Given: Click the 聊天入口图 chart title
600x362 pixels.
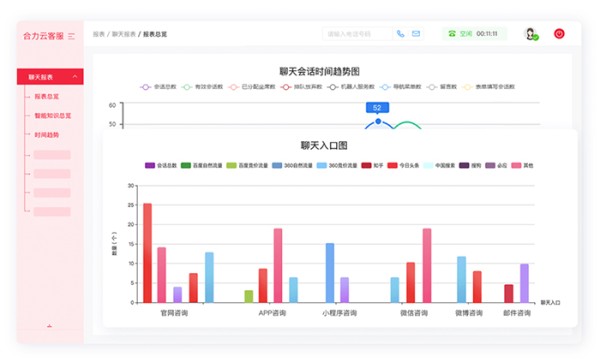Looking at the screenshot, I should [324, 145].
